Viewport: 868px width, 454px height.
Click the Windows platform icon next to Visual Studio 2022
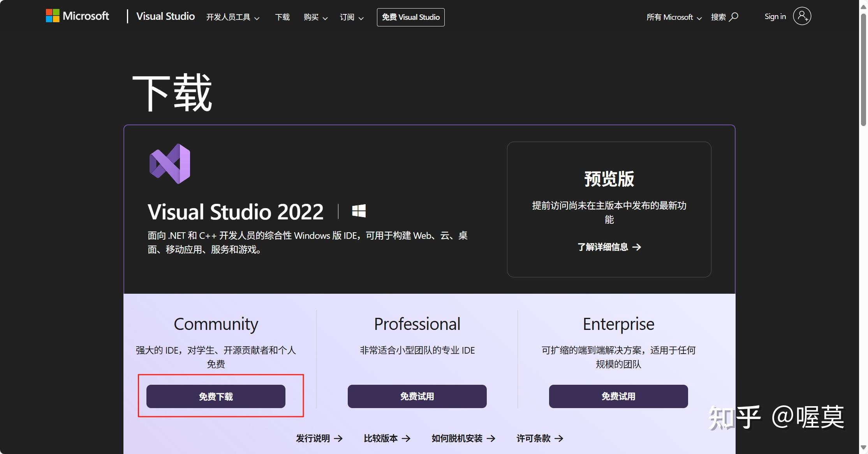coord(359,211)
